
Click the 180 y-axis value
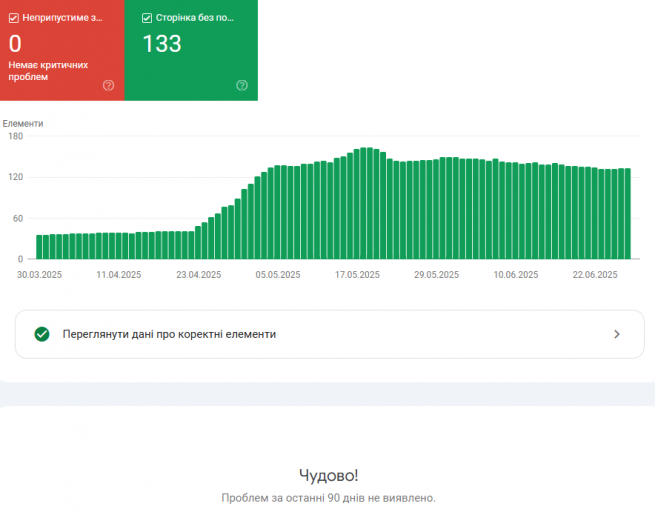pos(15,136)
